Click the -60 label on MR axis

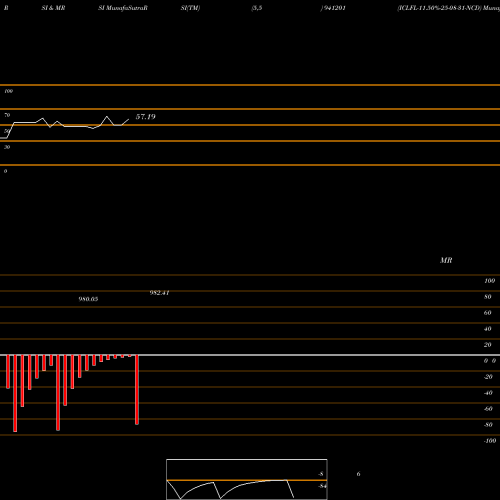[488, 409]
